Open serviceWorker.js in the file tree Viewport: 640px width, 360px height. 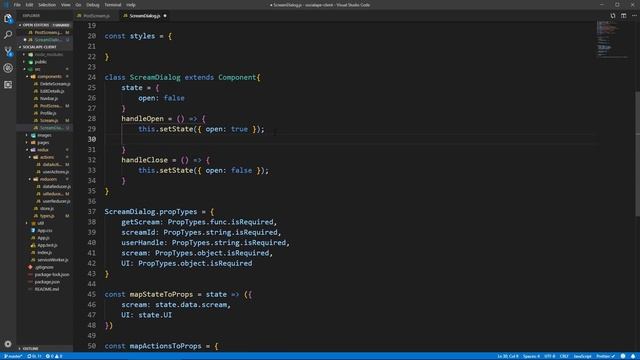(52, 260)
